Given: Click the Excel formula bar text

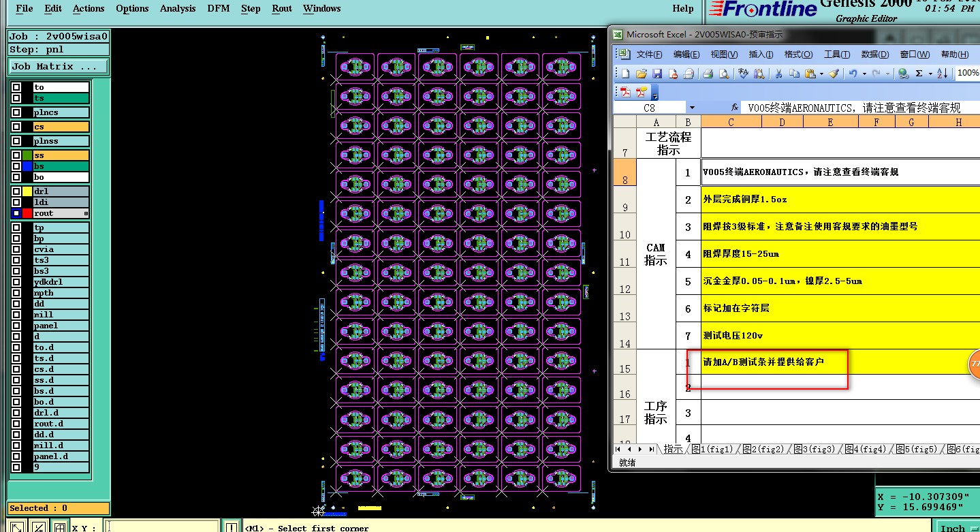Looking at the screenshot, I should pos(854,108).
